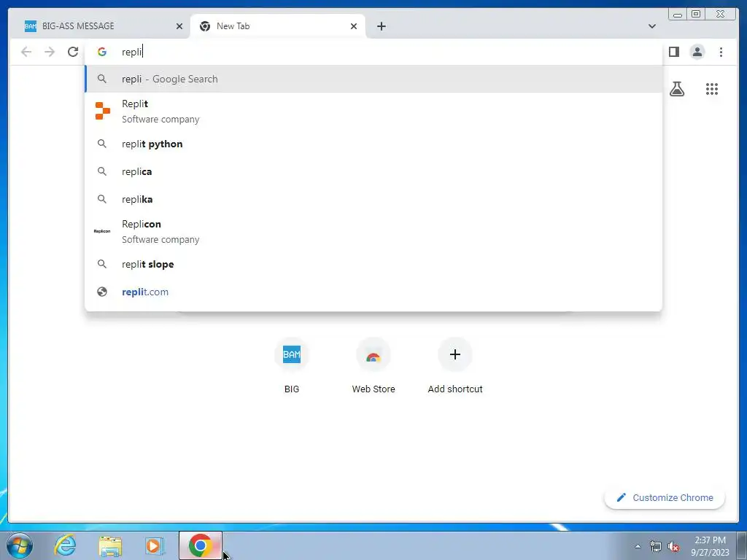
Task: Click the Add shortcut button
Action: (x=455, y=367)
